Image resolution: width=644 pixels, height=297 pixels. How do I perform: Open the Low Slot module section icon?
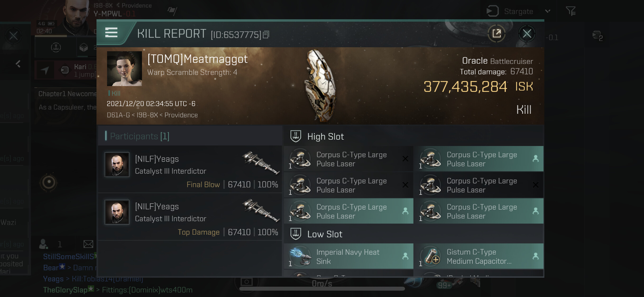click(296, 234)
